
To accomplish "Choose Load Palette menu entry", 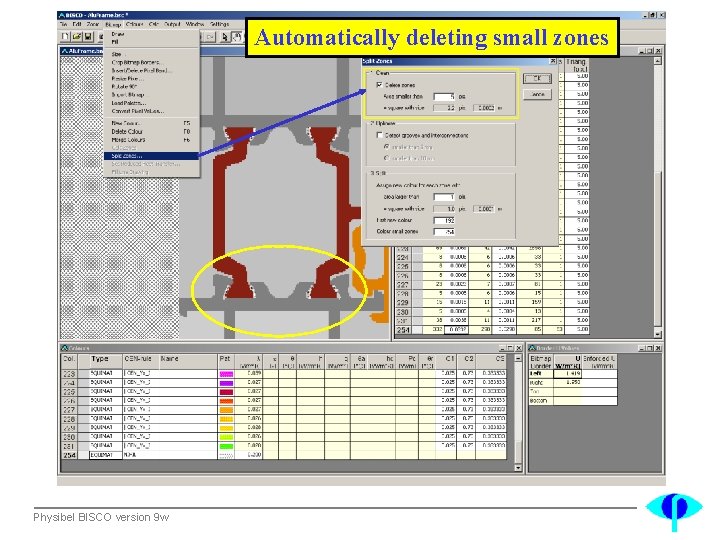I will (152, 103).
